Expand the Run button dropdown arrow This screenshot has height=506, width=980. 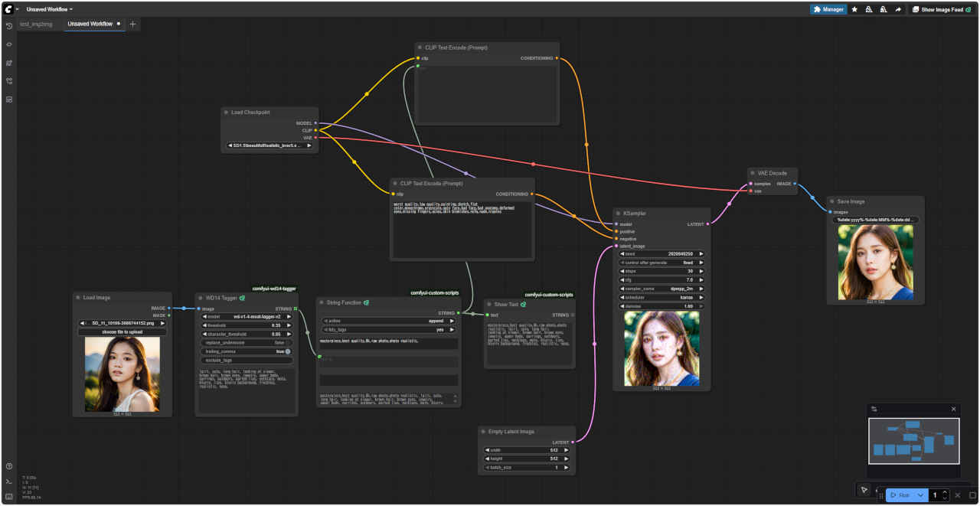(921, 495)
